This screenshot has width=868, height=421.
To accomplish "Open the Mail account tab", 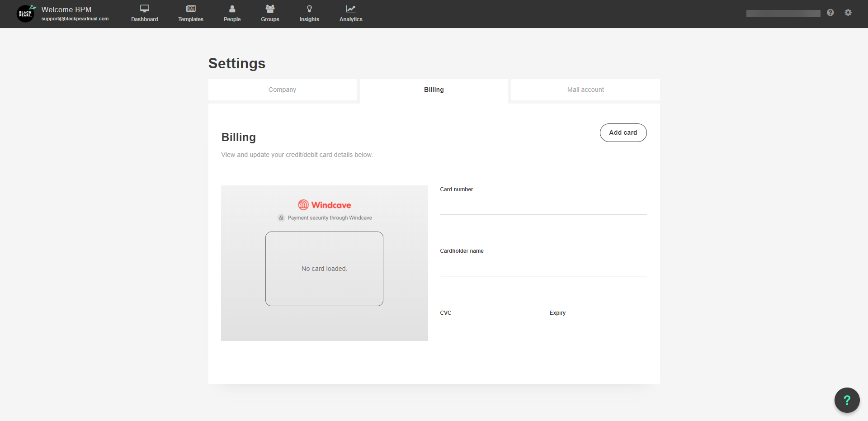I will pos(585,90).
